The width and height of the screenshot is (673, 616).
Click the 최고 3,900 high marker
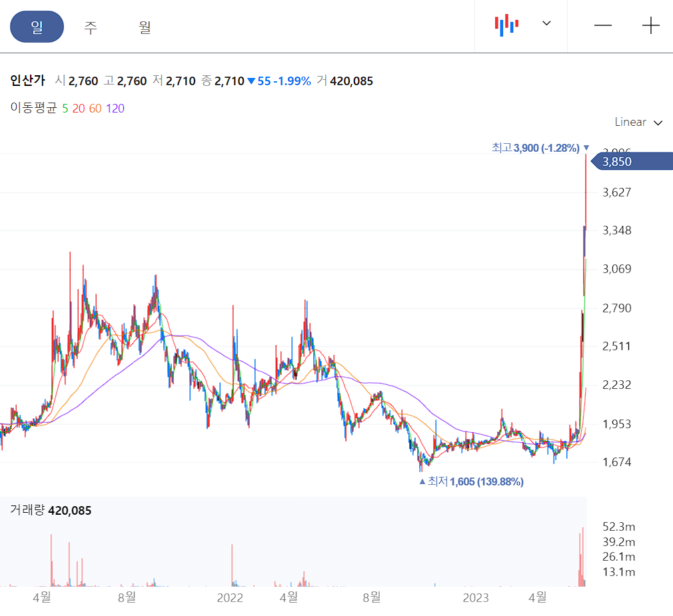(541, 148)
